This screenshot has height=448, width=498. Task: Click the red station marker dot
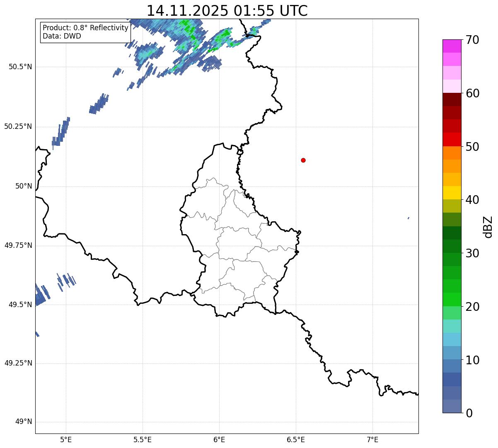point(303,160)
